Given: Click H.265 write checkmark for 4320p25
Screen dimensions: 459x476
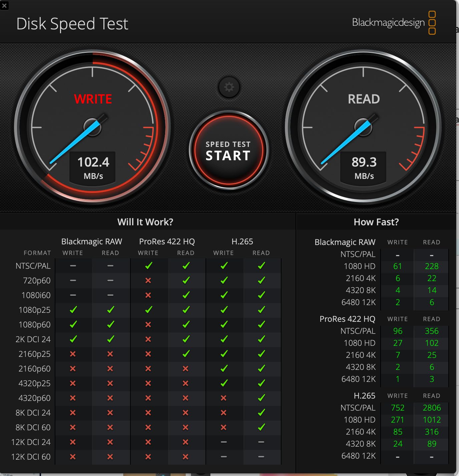Looking at the screenshot, I should pos(224,383).
